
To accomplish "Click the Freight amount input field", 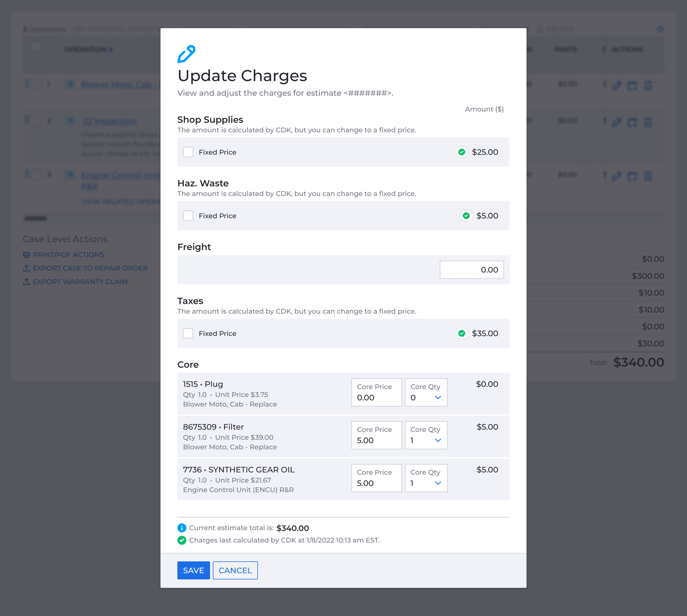I will click(x=472, y=270).
